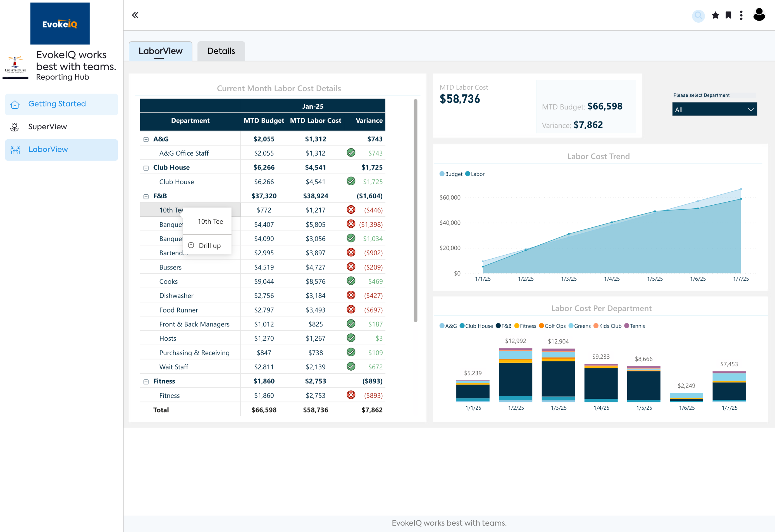Collapse the F&B department group
775x532 pixels.
pos(146,197)
